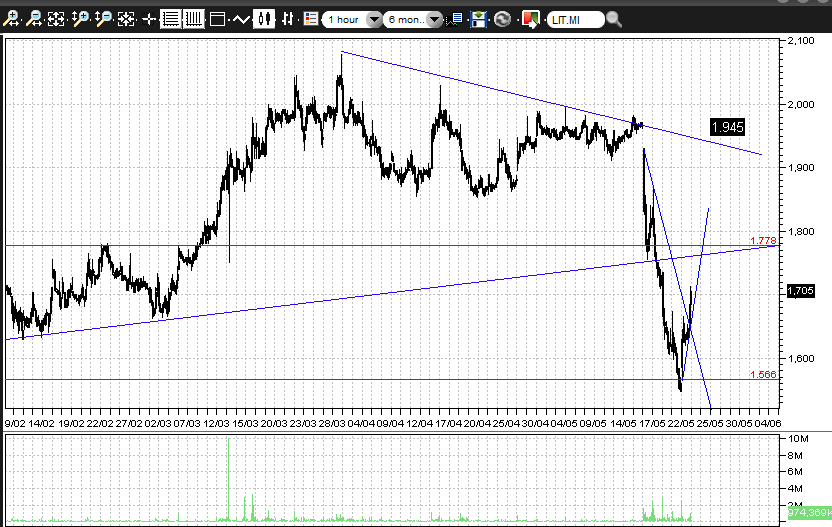Open the 1 hour interval dropdown
Image resolution: width=832 pixels, height=527 pixels.
pyautogui.click(x=352, y=20)
